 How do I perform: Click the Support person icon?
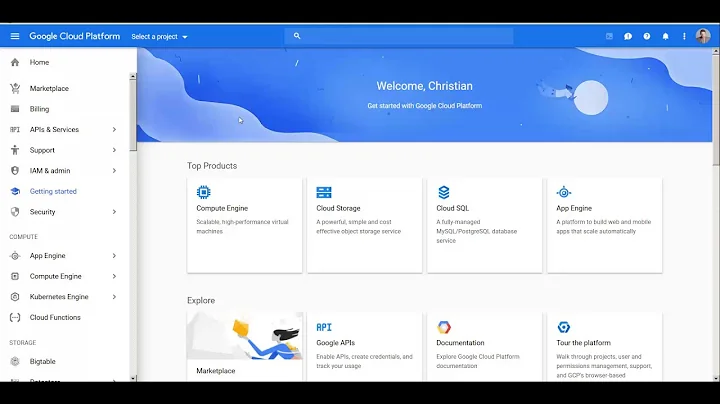[x=15, y=150]
